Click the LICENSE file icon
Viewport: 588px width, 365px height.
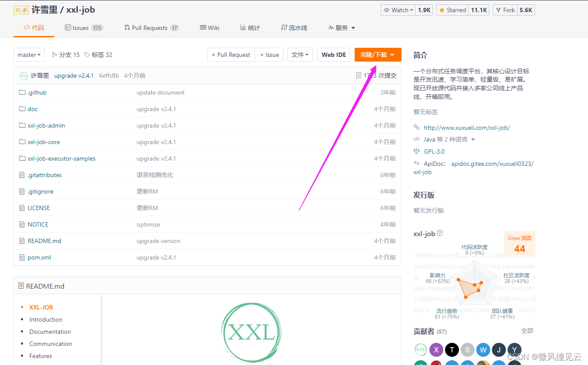coord(22,208)
